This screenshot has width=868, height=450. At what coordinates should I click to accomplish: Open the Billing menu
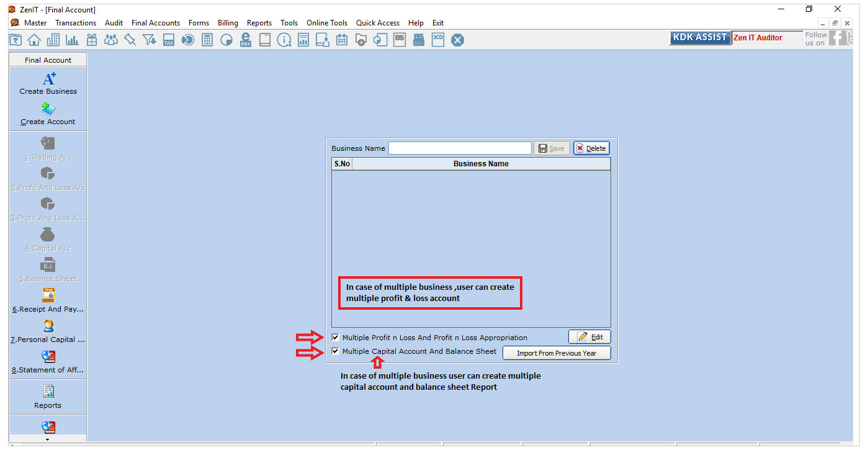228,23
